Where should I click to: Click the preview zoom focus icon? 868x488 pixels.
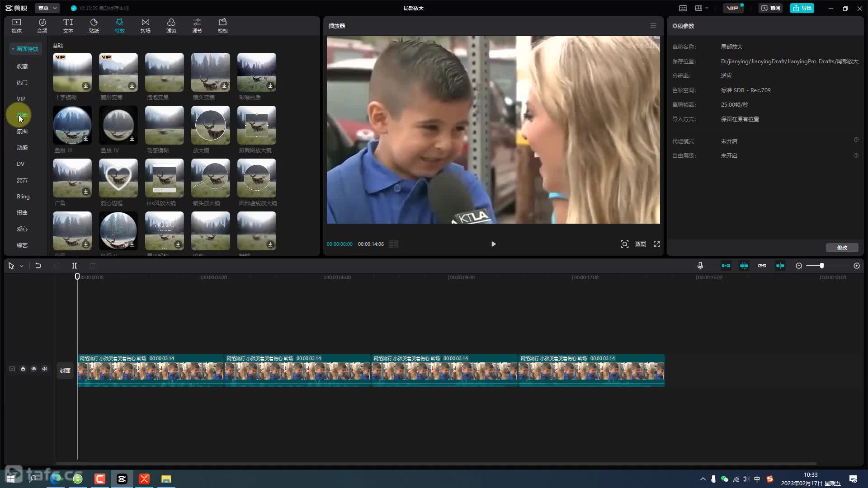coord(625,244)
